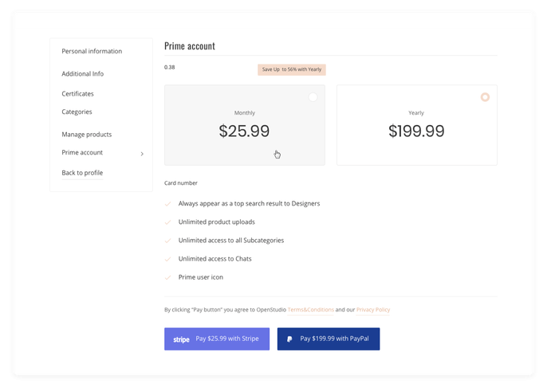Open Manage products page
Viewport: 547px width, 392px height.
click(86, 135)
